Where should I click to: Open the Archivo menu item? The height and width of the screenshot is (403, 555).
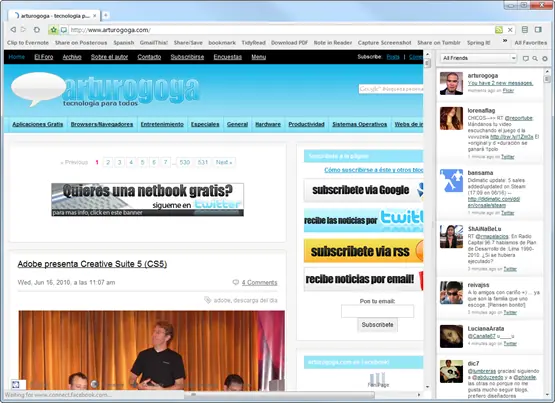pos(72,57)
